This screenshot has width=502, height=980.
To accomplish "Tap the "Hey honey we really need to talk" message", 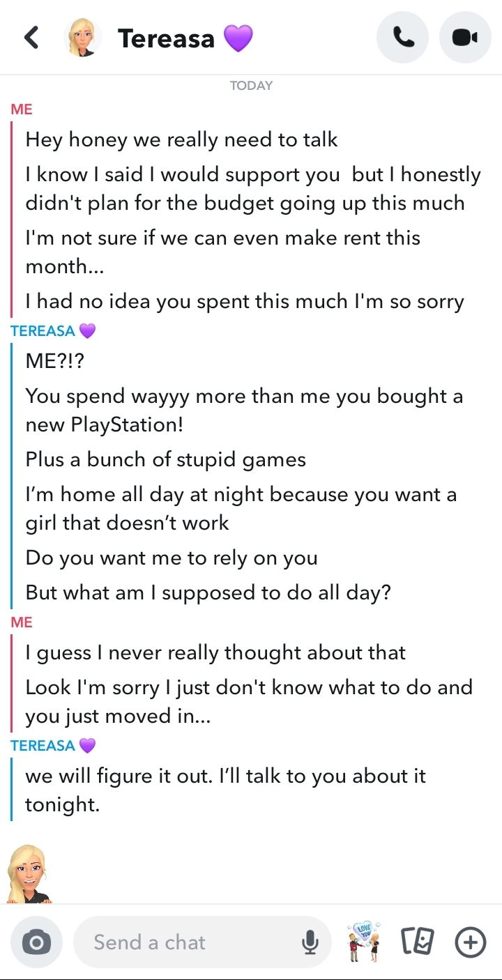I will pos(181,139).
